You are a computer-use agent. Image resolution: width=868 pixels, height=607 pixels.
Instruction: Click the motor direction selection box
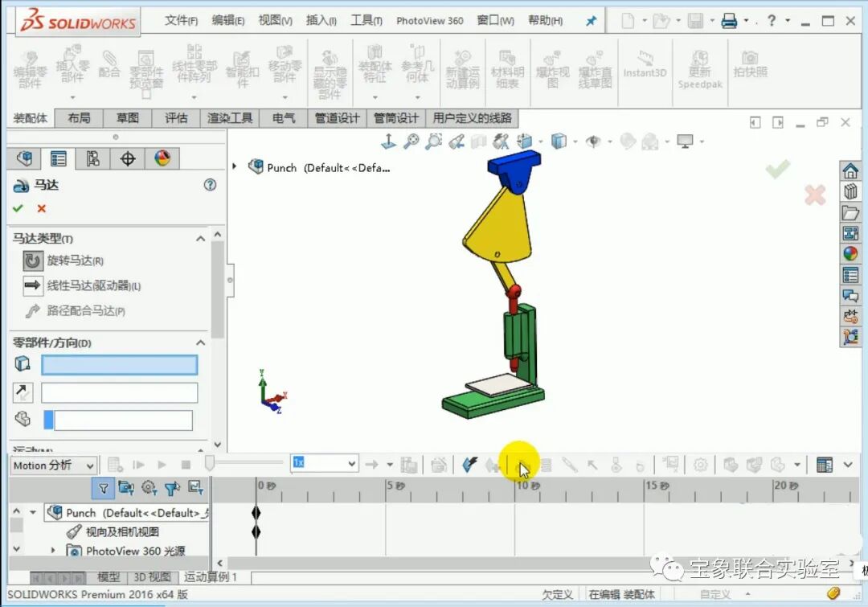click(119, 392)
